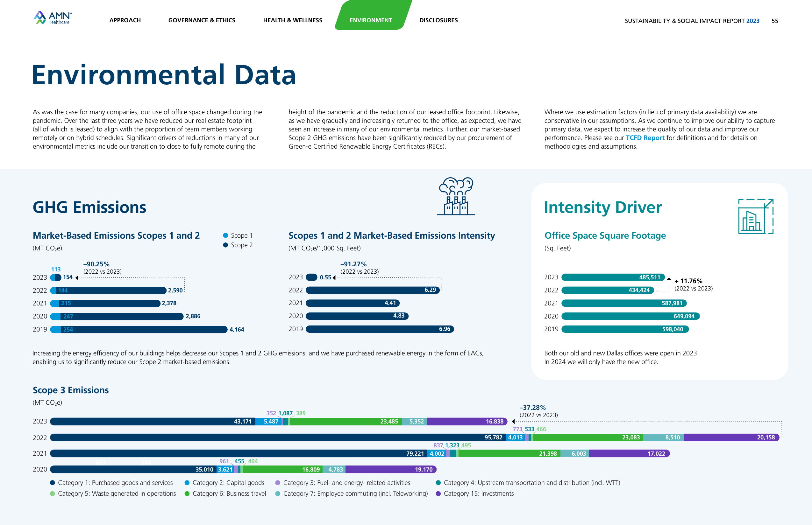The image size is (812, 525).
Task: Open the Governance & Ethics tab
Action: coord(202,20)
